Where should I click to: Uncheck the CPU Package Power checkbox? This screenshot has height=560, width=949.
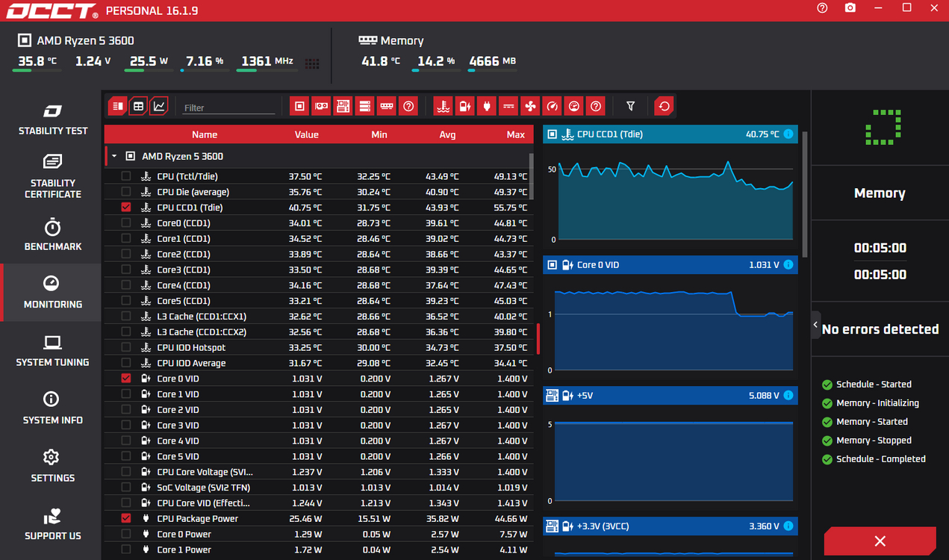[126, 518]
